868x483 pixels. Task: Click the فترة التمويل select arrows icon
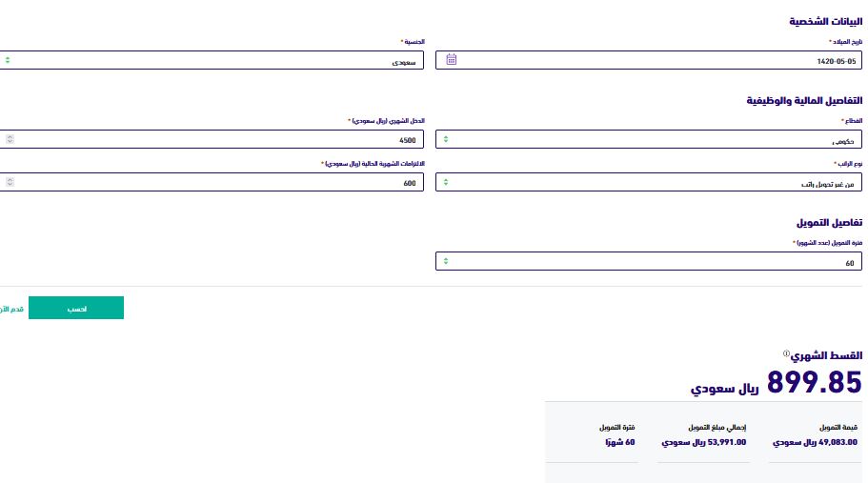tap(446, 261)
